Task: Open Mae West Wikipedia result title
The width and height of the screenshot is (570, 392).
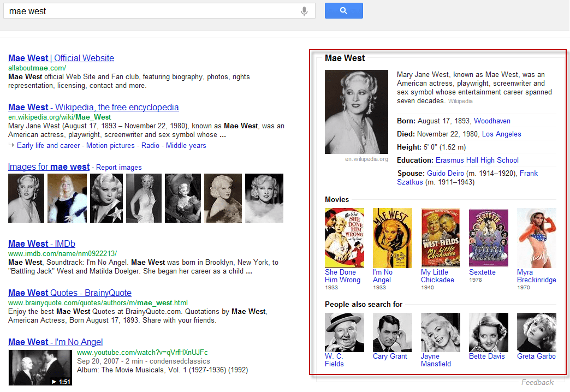Action: tap(93, 107)
